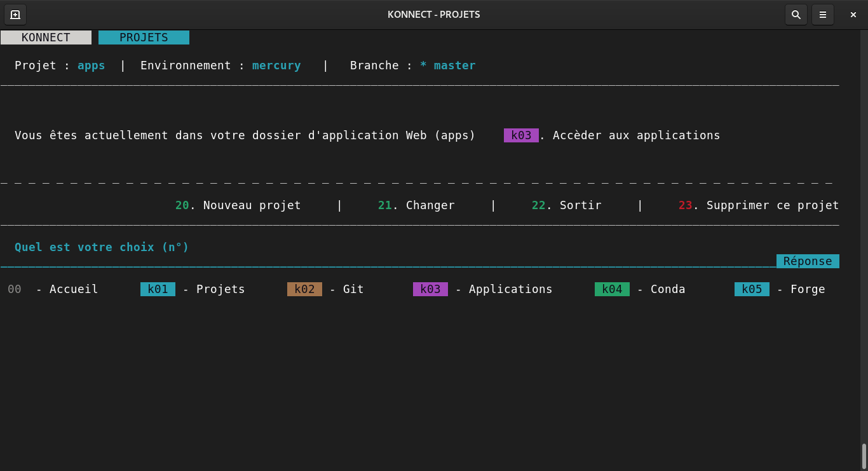The image size is (868, 471).
Task: Click the purple k03 badge beside Accèder aux applications
Action: pos(521,135)
